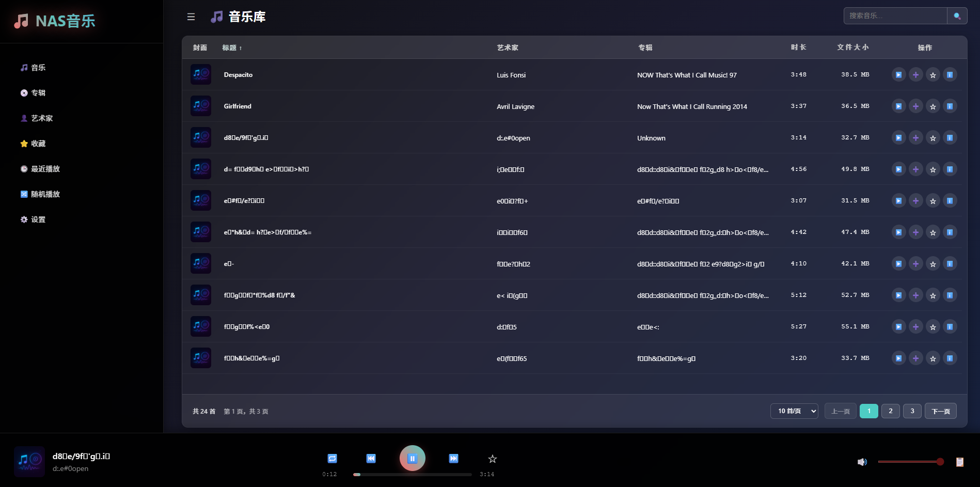Go to page 3
This screenshot has height=487, width=980.
coord(912,411)
